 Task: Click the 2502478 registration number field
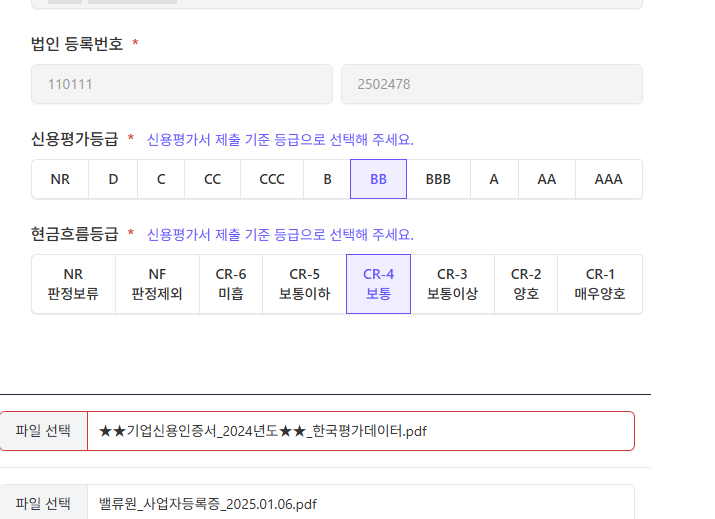point(491,85)
